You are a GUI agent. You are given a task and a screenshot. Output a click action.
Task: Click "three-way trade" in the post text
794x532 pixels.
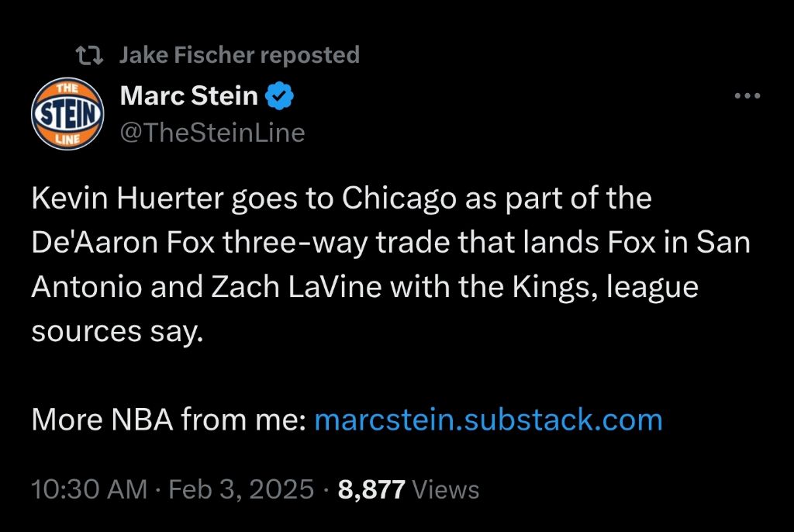[327, 244]
